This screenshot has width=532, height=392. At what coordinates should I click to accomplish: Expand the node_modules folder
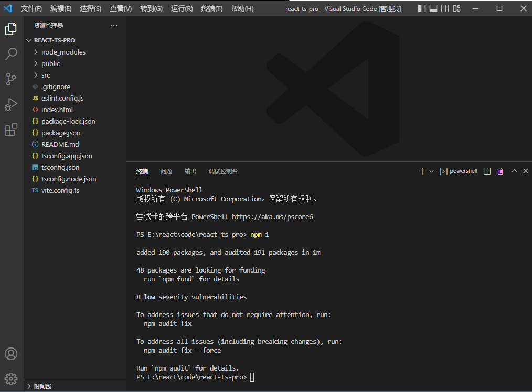click(x=75, y=52)
